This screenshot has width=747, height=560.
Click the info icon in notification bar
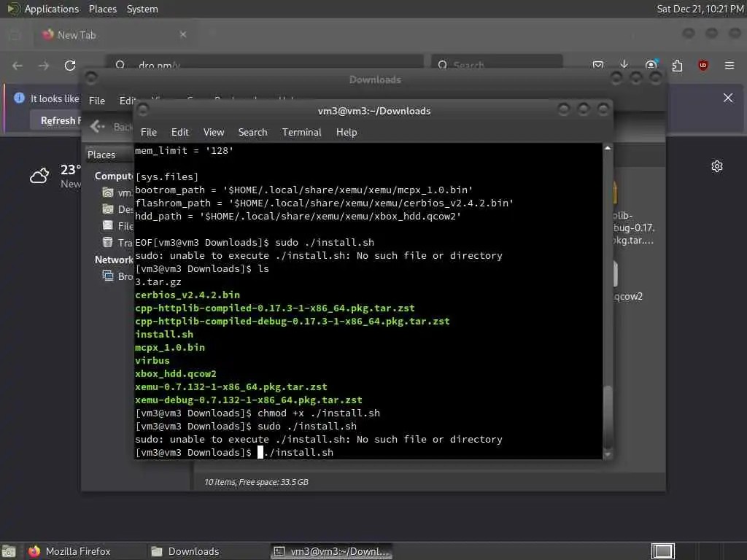pyautogui.click(x=19, y=98)
